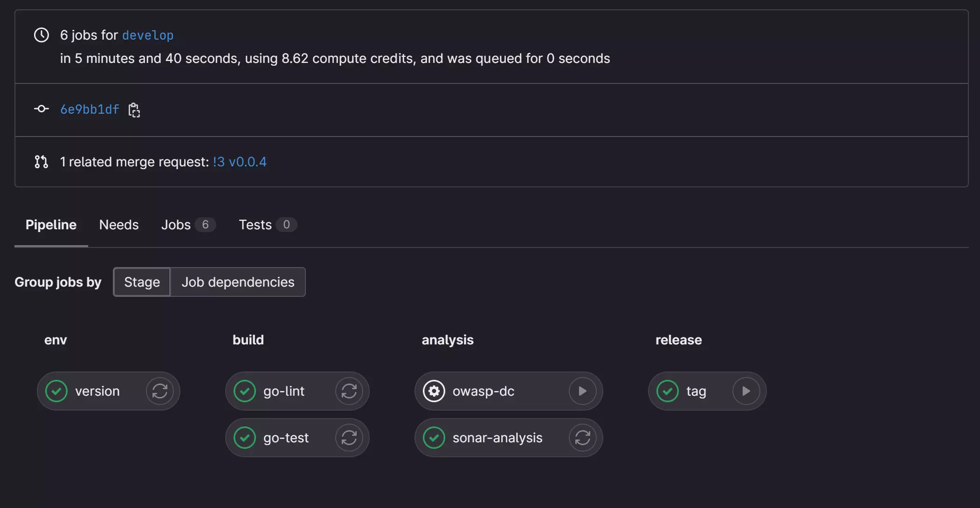Viewport: 980px width, 508px height.
Task: Run the tag job play button
Action: (746, 391)
